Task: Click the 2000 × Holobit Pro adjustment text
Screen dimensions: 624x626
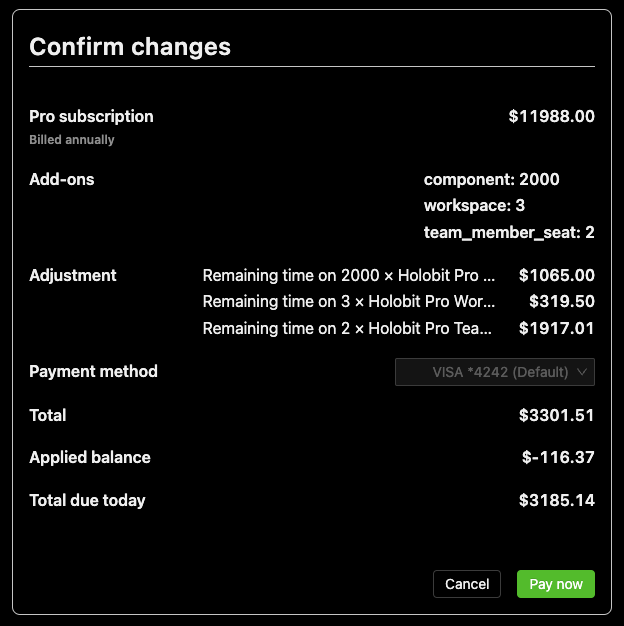Action: tap(349, 275)
